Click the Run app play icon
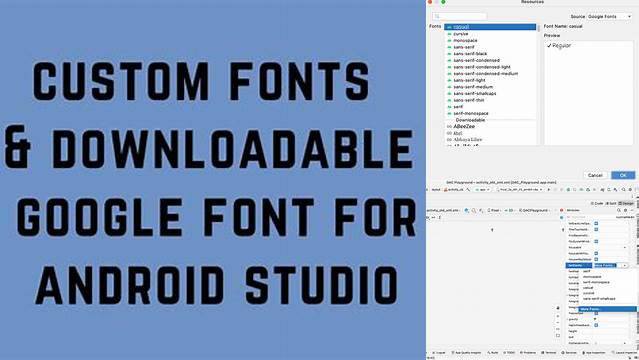 549,189
